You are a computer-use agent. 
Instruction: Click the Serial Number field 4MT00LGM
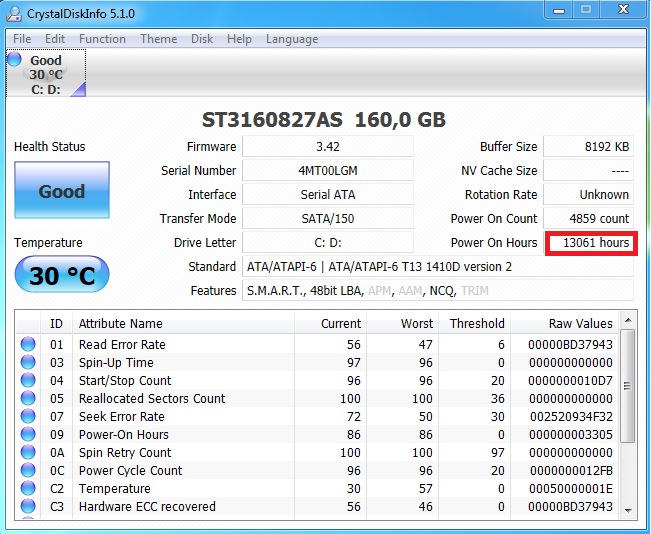coord(327,171)
